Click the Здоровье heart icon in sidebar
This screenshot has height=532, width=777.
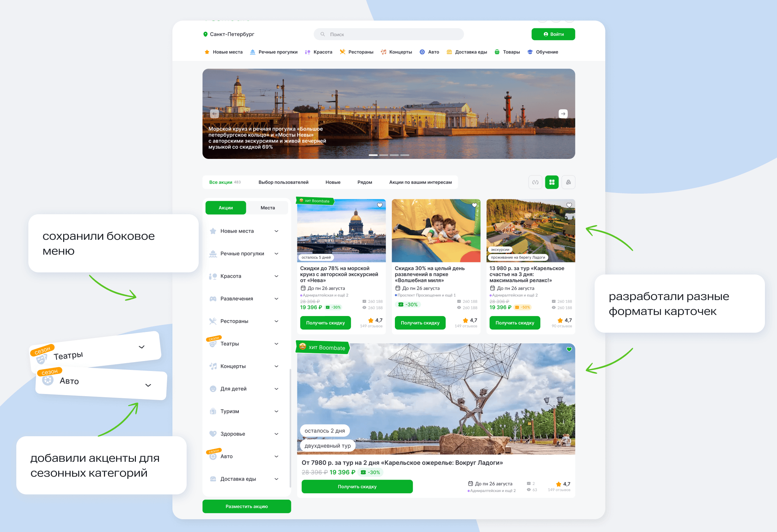coord(213,433)
